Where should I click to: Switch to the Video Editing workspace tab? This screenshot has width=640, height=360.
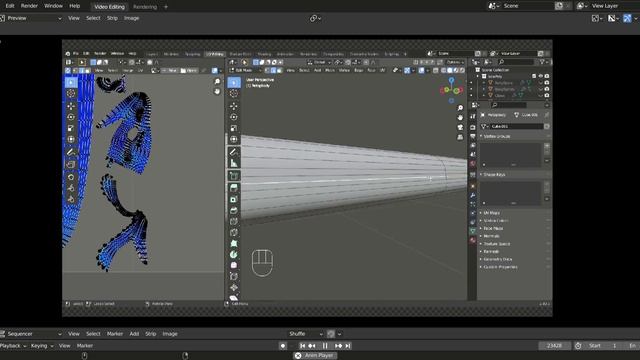(109, 7)
